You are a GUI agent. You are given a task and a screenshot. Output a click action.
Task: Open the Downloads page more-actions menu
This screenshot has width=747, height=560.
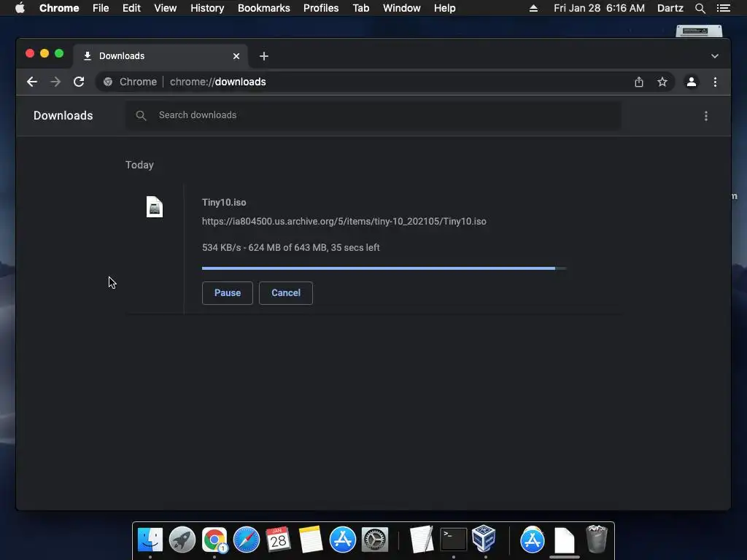pos(706,116)
